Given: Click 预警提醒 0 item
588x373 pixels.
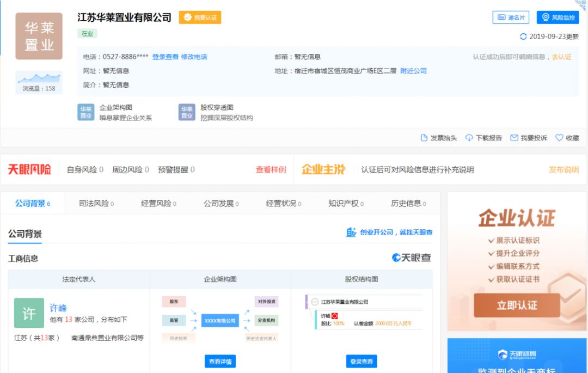Looking at the screenshot, I should point(176,169).
